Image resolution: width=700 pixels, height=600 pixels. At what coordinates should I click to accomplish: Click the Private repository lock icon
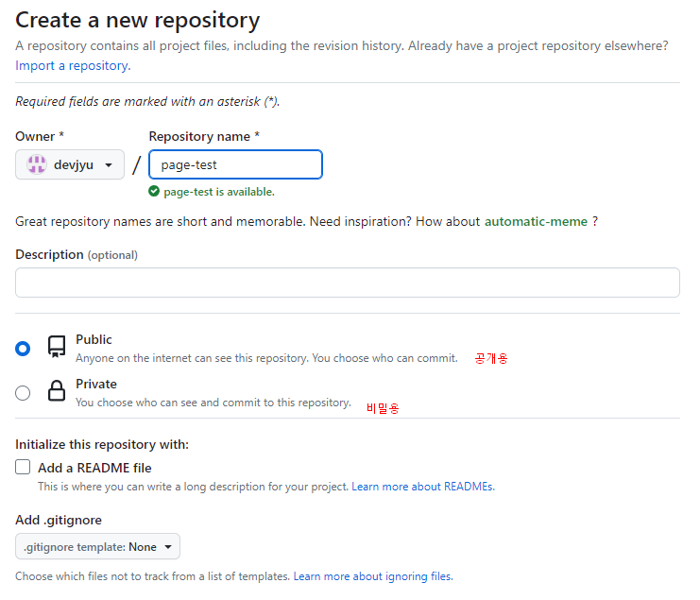pos(57,391)
